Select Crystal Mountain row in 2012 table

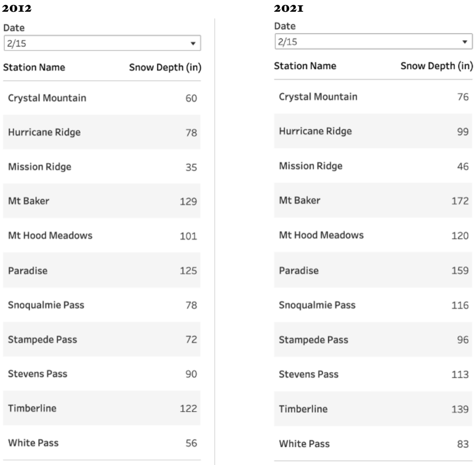[45, 98]
